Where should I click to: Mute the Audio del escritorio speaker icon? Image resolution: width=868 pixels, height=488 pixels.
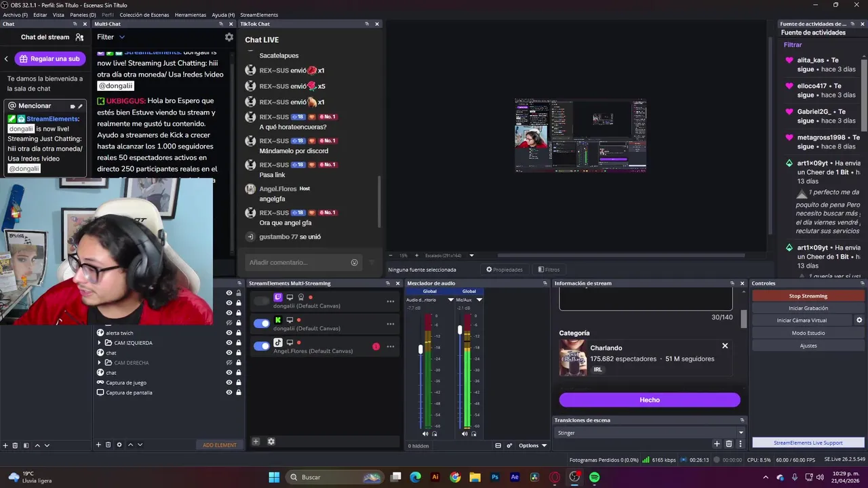click(x=425, y=434)
